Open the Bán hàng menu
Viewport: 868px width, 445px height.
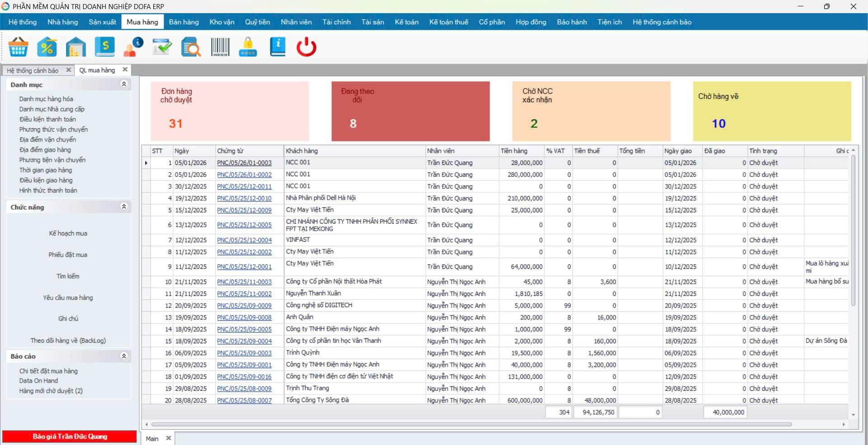pos(184,22)
